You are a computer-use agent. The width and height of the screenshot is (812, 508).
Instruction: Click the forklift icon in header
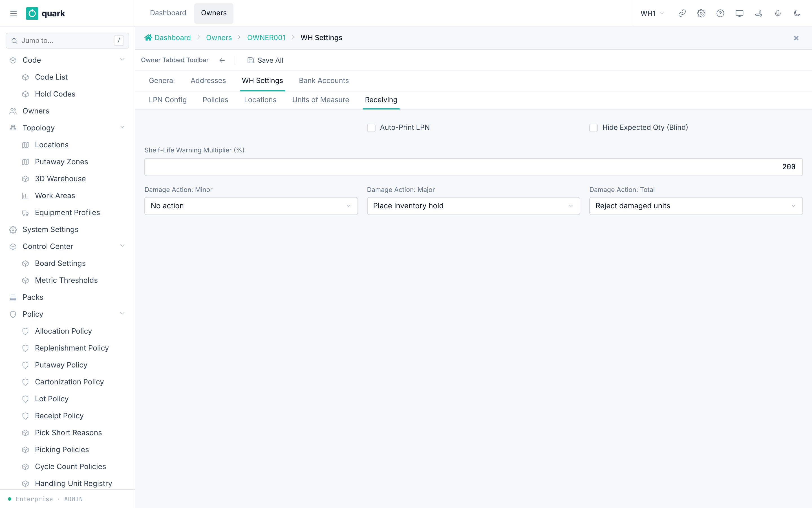[759, 14]
